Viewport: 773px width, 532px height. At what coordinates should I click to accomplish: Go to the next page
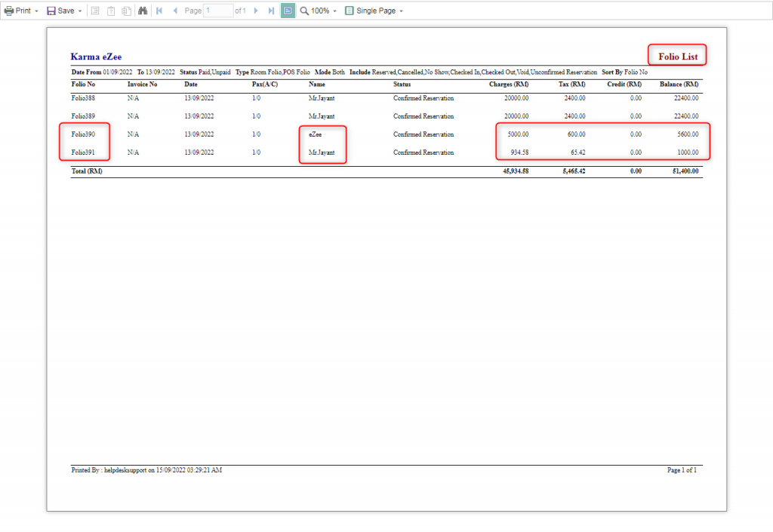click(256, 11)
